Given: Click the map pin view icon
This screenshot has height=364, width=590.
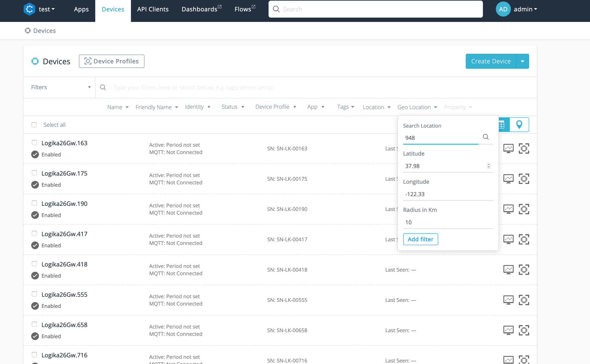Looking at the screenshot, I should (519, 124).
